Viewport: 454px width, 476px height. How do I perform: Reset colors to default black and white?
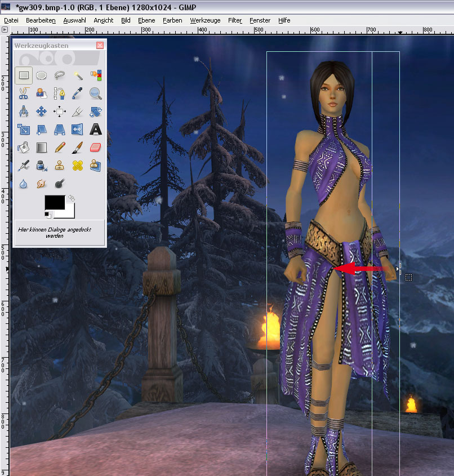(47, 215)
